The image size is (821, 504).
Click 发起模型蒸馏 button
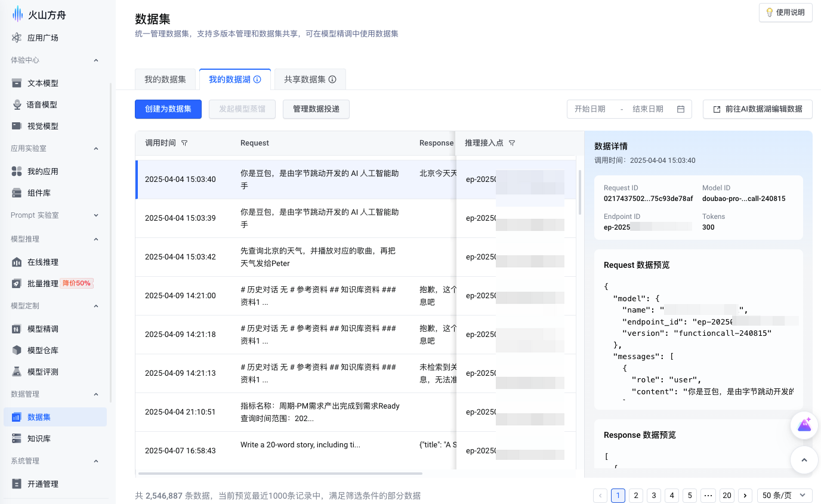coord(242,109)
